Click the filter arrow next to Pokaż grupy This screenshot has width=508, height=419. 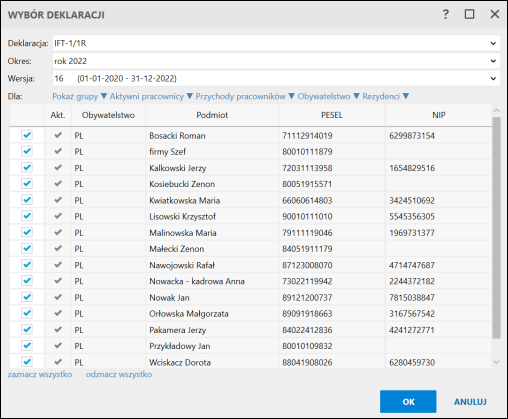[x=104, y=96]
